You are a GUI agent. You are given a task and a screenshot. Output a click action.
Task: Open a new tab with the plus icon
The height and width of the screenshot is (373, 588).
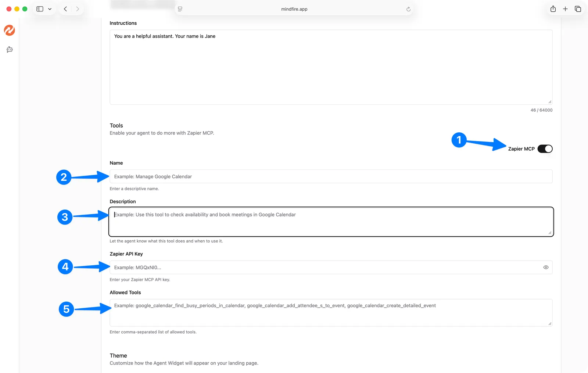click(x=565, y=9)
